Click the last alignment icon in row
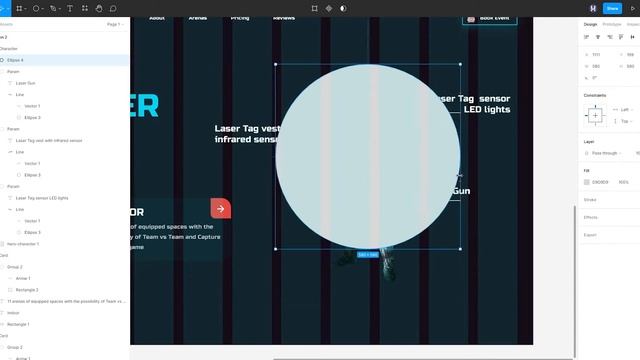The height and width of the screenshot is (360, 640). 633,37
